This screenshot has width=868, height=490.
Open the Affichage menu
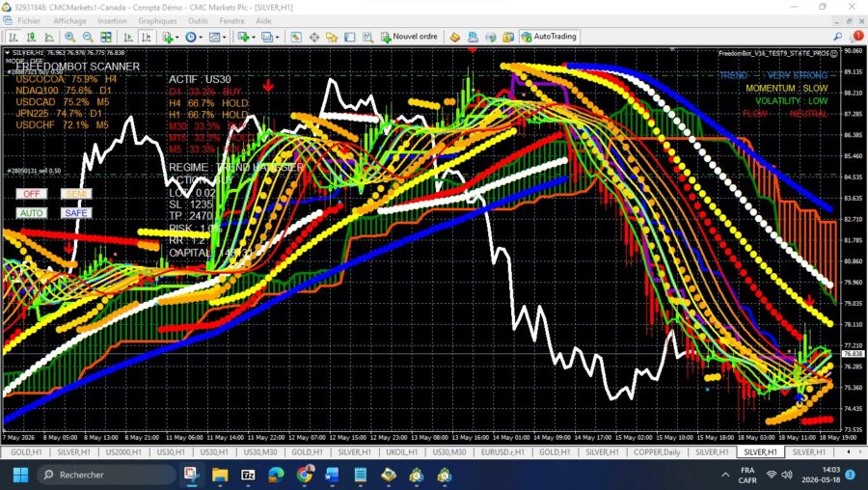[69, 21]
